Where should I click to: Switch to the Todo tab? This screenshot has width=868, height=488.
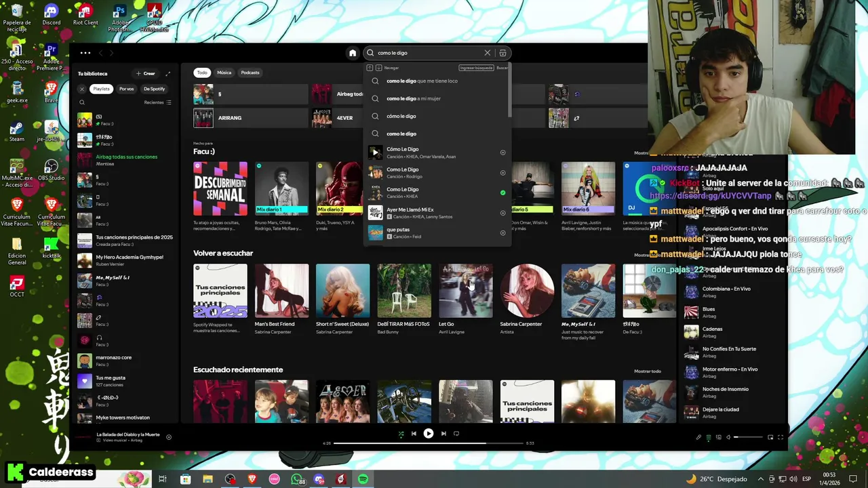click(202, 73)
